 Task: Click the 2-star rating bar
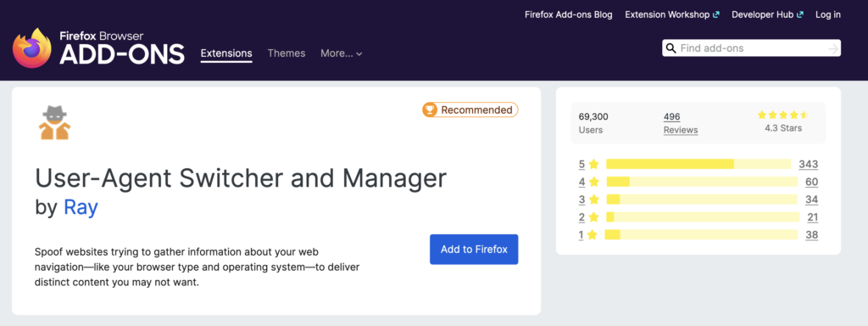(x=703, y=217)
